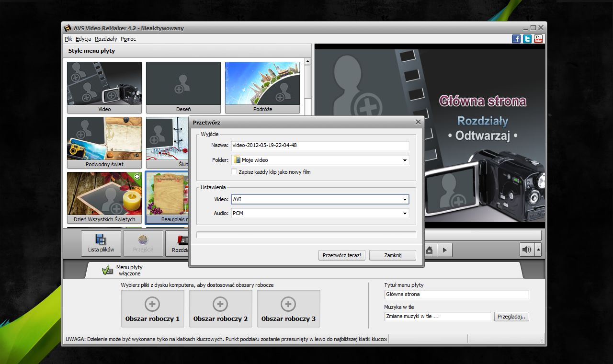Select the Podwodny świat style thumbnail
613x364 pixels.
104,142
